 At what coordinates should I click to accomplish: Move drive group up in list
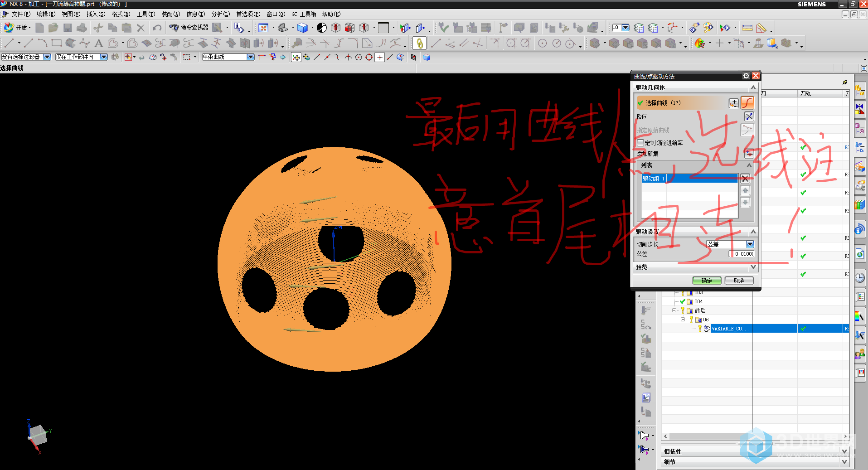tap(745, 190)
